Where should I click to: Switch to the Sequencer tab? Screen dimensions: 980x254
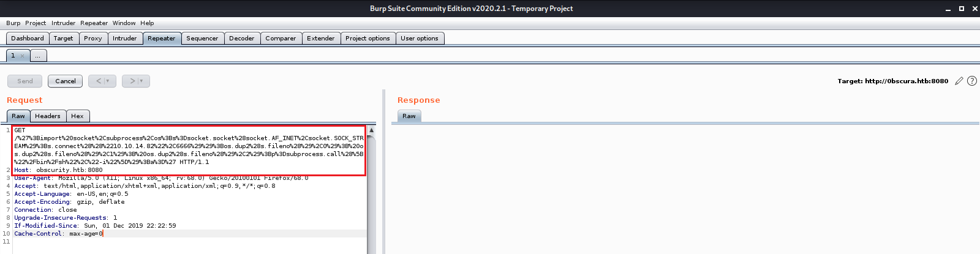[x=202, y=38]
